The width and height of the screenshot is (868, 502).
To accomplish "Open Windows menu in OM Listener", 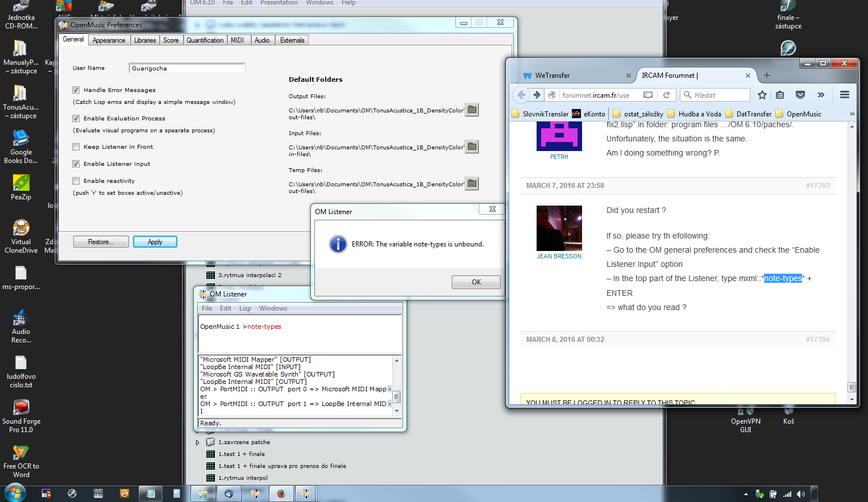I will pos(273,308).
